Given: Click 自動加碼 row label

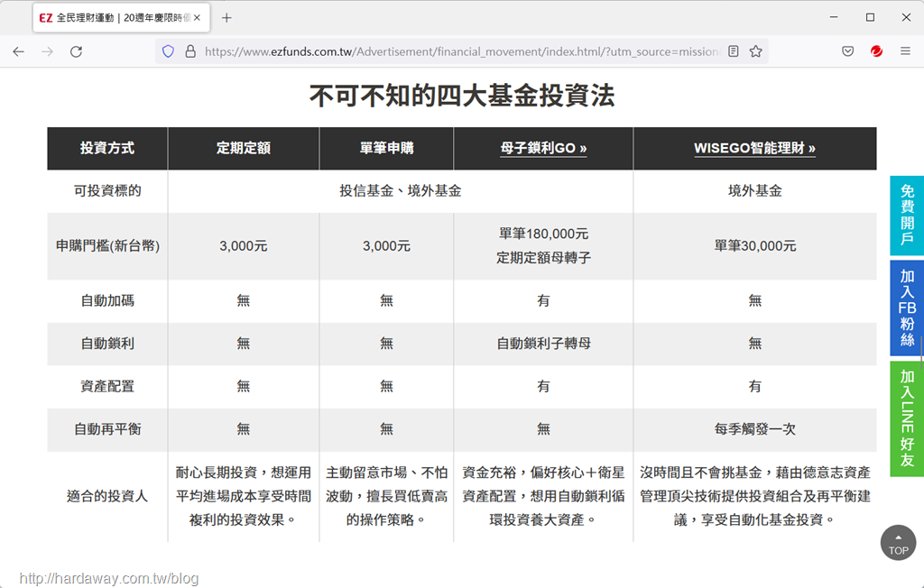Looking at the screenshot, I should (107, 300).
